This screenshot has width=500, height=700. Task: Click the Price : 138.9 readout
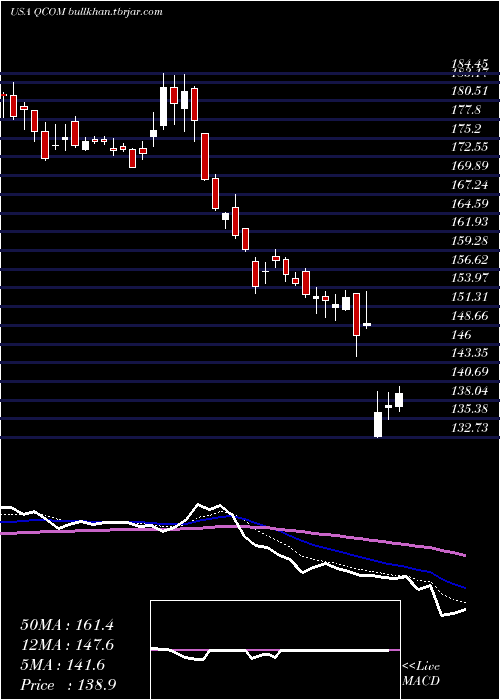[x=68, y=685]
